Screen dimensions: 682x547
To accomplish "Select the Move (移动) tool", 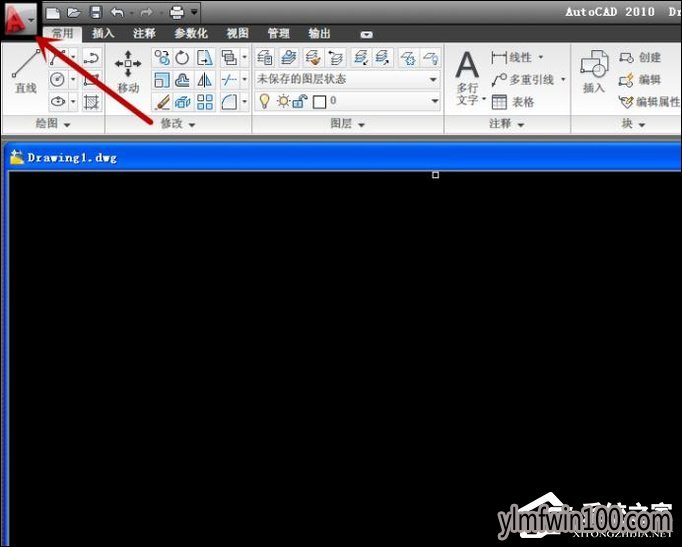I will point(128,72).
